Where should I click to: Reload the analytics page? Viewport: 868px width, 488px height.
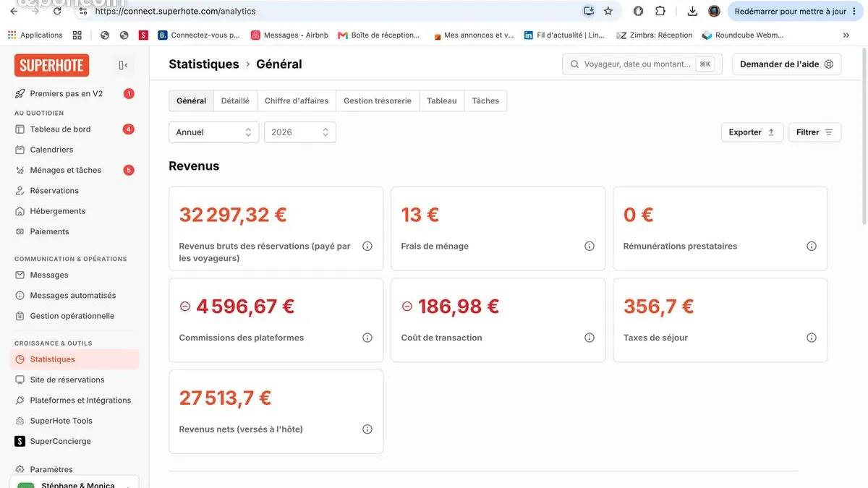point(57,11)
